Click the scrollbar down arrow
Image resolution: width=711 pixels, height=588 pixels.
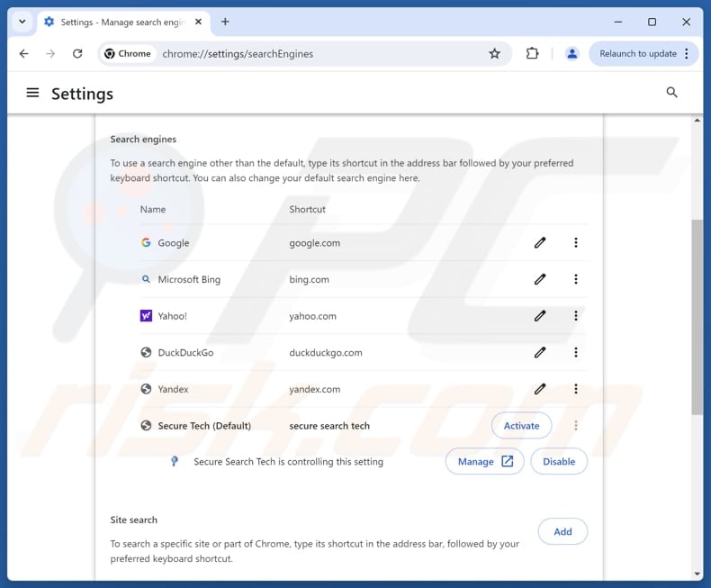(x=697, y=574)
